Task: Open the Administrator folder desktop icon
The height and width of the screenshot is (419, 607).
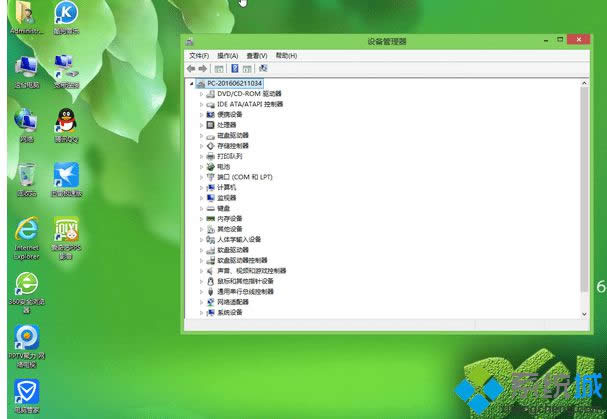Action: pos(26,14)
